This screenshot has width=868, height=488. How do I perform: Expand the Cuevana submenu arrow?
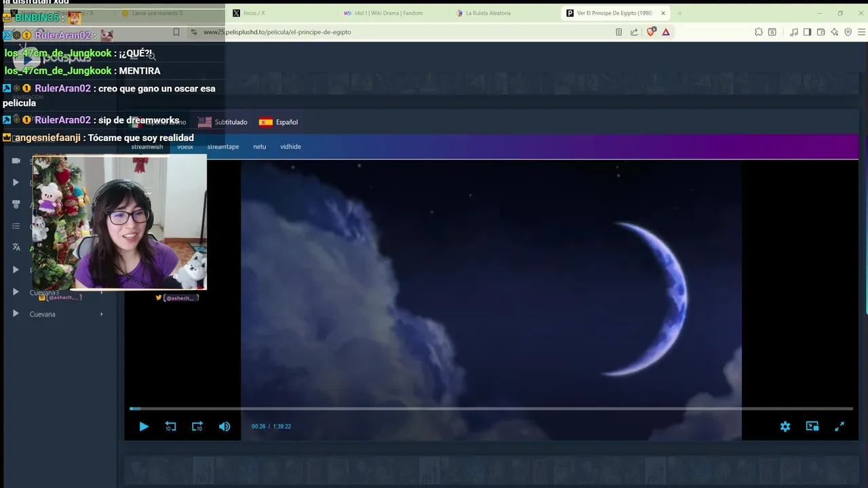tap(102, 314)
